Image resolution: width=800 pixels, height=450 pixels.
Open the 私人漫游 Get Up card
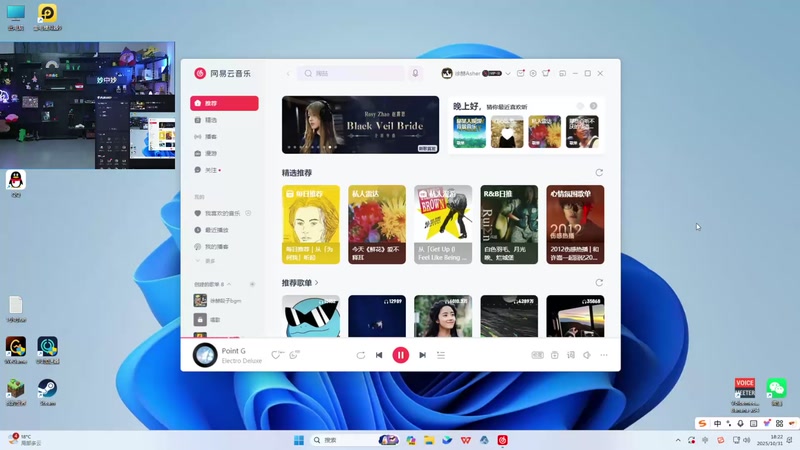[x=443, y=224]
